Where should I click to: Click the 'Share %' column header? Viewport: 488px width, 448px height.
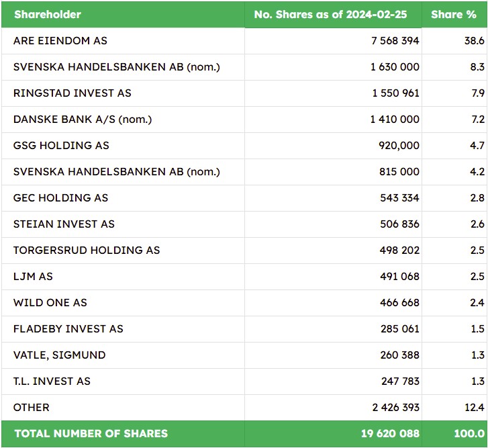[454, 14]
